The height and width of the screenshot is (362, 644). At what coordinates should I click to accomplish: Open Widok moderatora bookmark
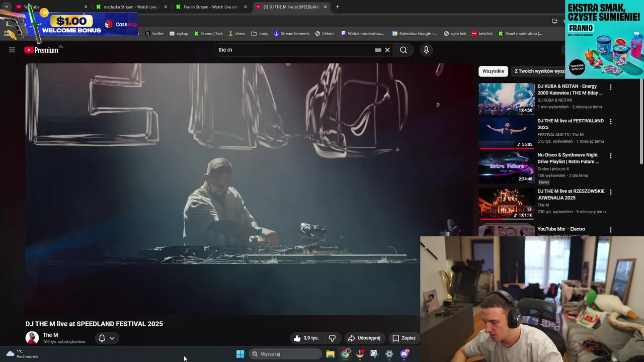pyautogui.click(x=362, y=34)
